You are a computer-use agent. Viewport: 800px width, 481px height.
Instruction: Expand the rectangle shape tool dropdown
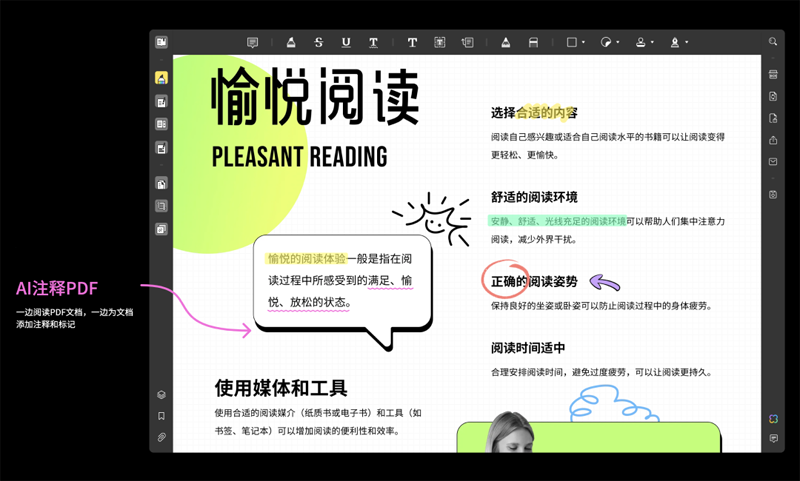[x=584, y=43]
